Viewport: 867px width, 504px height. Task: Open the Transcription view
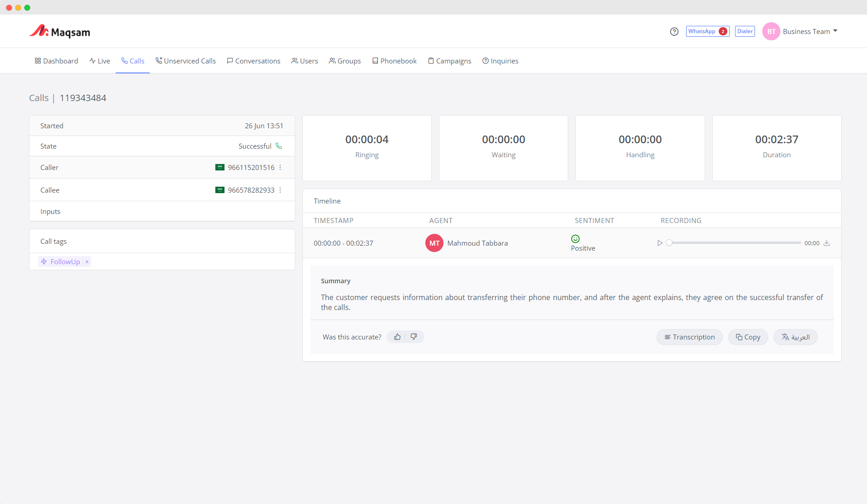[689, 337]
